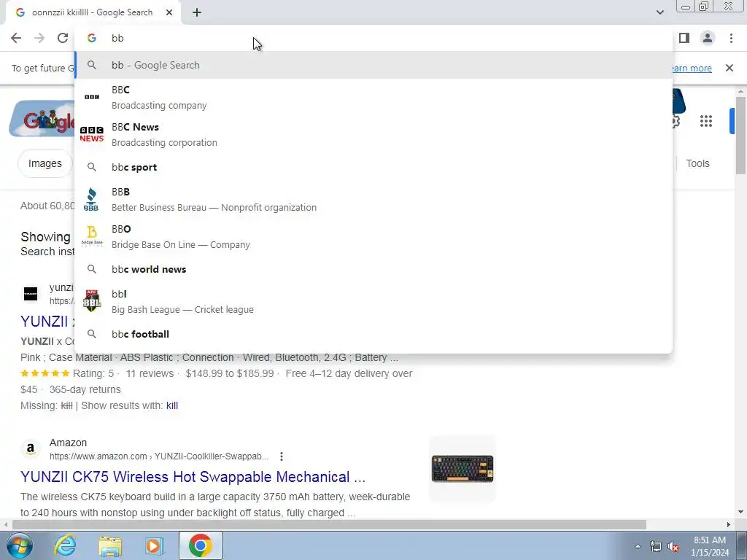Click the Amazon favicon in results

click(31, 449)
